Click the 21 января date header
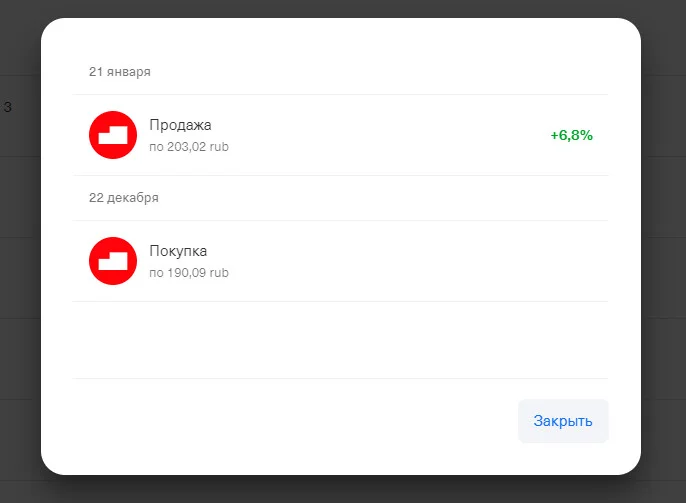 point(120,72)
